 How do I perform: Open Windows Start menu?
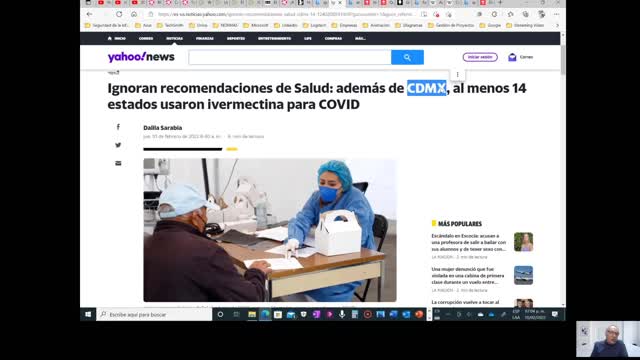click(88, 314)
